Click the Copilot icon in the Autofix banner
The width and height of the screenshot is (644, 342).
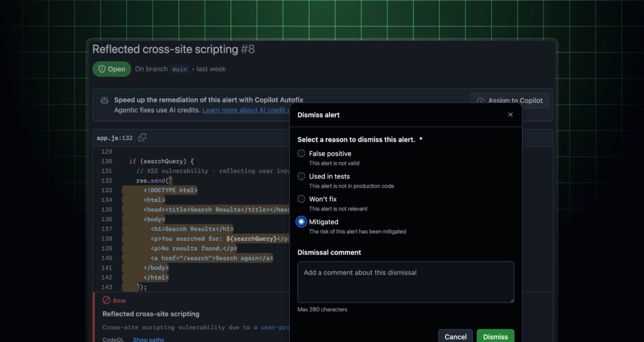[105, 100]
